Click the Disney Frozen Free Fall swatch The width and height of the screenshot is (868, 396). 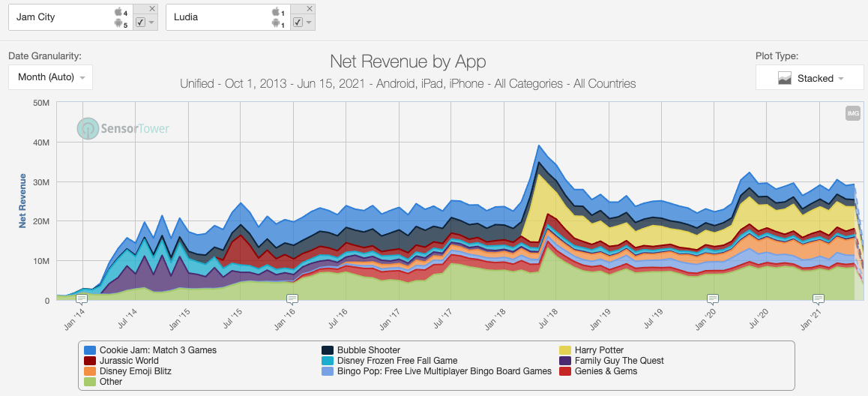(328, 361)
